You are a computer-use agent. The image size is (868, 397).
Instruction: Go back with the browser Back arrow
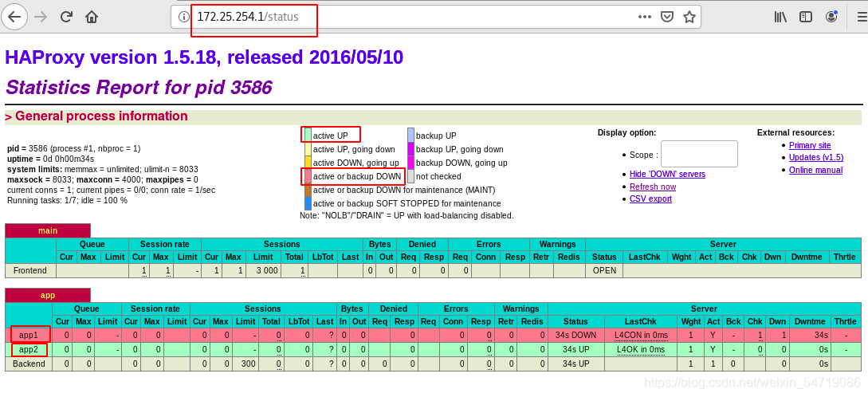(14, 18)
